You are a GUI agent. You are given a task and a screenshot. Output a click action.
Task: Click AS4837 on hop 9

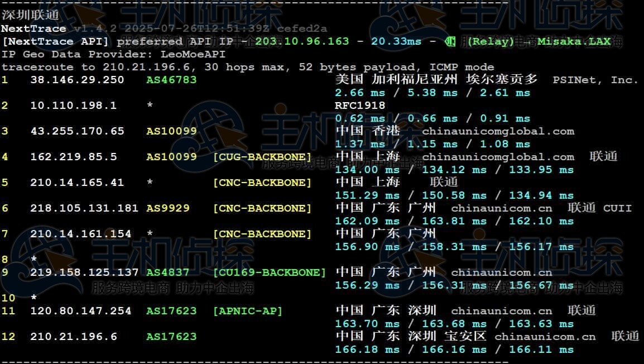click(x=167, y=272)
